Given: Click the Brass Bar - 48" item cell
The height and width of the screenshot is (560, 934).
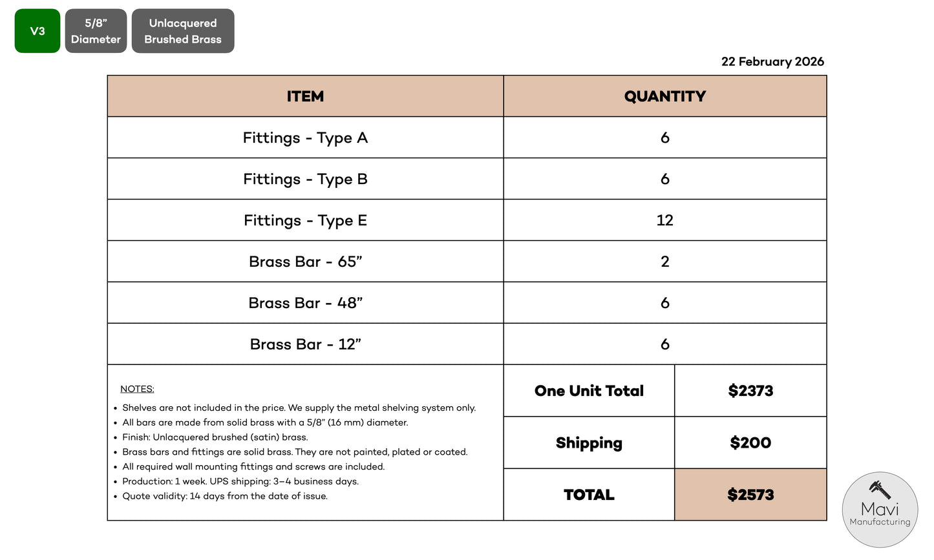Looking at the screenshot, I should click(305, 303).
